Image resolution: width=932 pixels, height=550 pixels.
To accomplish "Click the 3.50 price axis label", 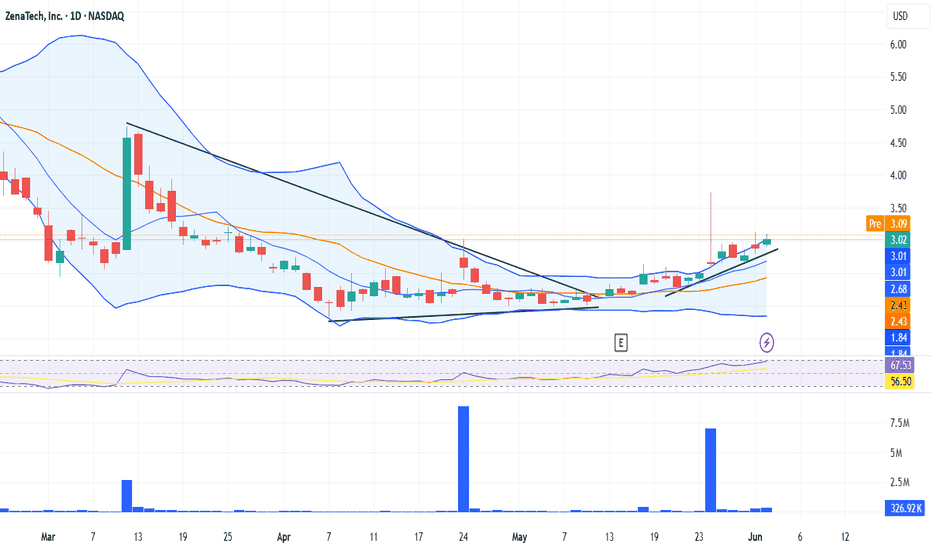I will 898,208.
